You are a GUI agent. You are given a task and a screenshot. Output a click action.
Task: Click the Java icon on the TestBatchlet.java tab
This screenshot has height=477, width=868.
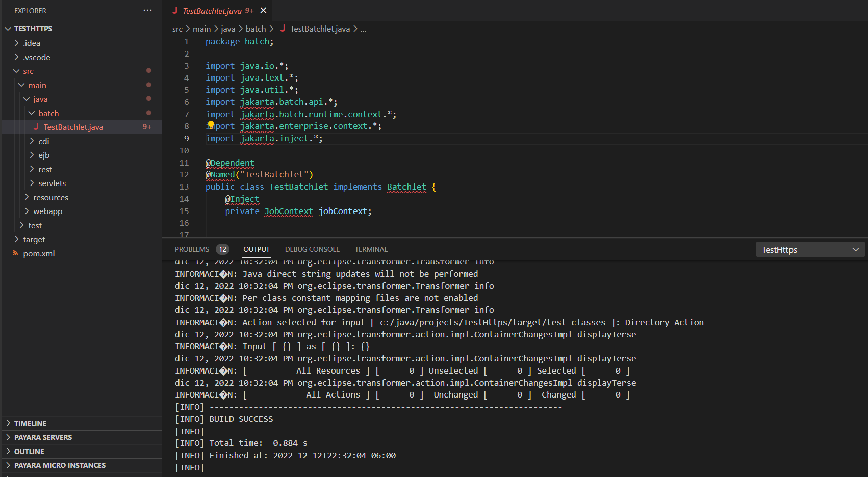coord(175,10)
